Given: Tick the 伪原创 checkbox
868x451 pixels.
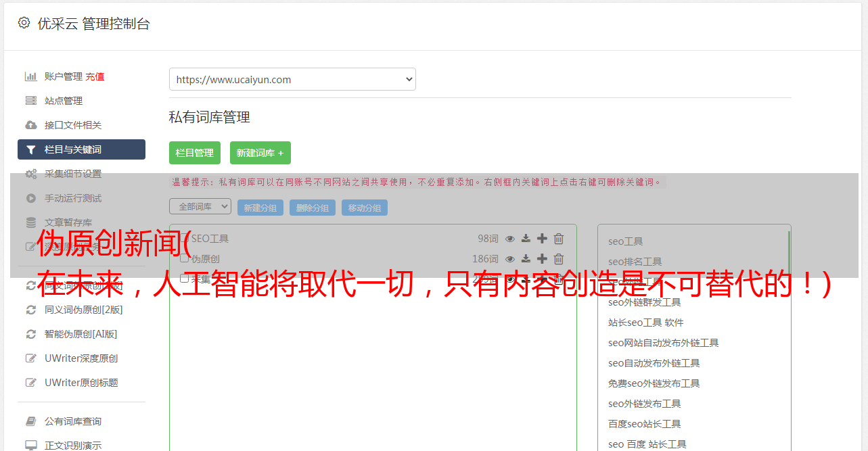Looking at the screenshot, I should (185, 259).
